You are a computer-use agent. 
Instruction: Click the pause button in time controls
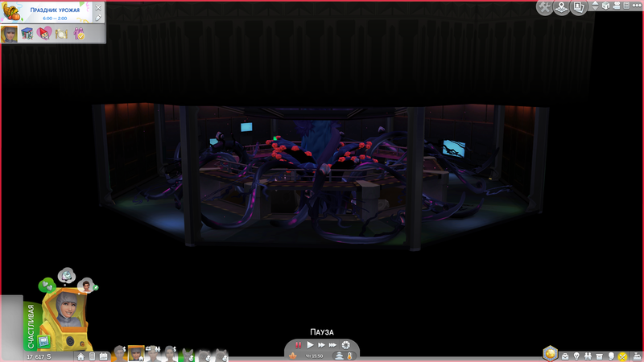(299, 345)
